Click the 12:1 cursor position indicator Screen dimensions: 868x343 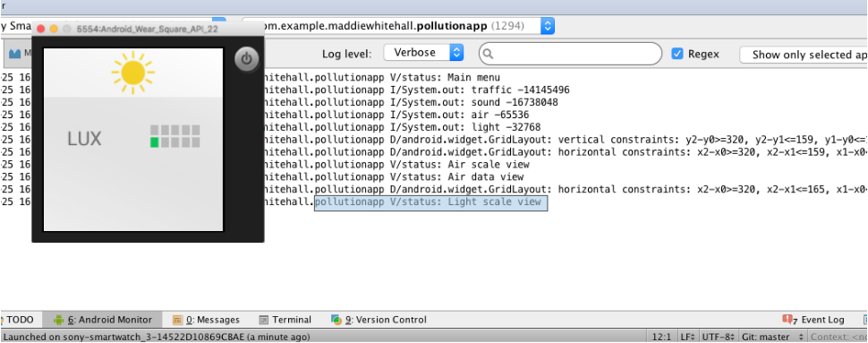point(661,337)
